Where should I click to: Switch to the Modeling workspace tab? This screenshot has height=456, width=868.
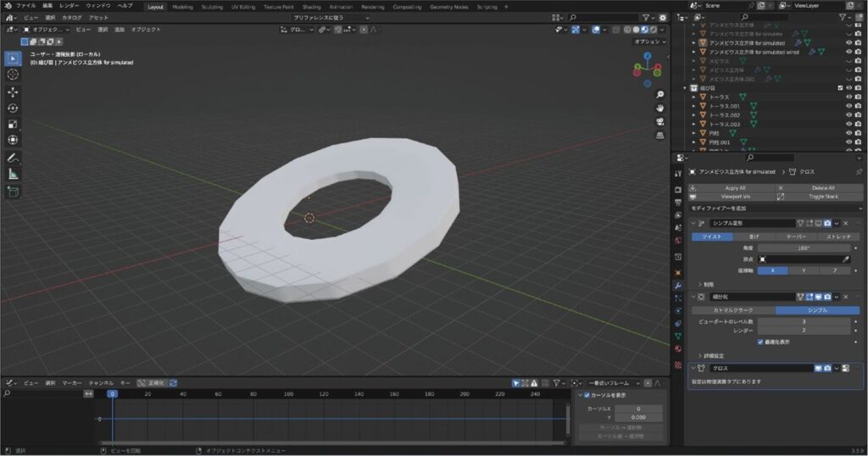click(182, 7)
